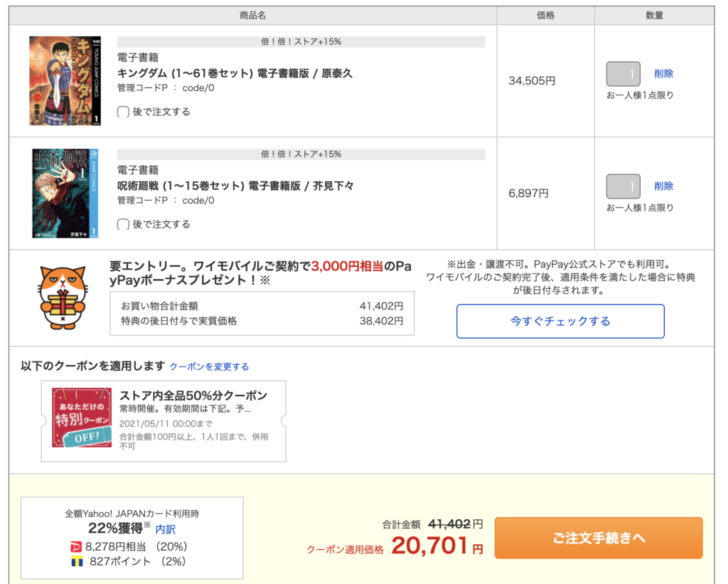Click the 今すぐチェックする button
Viewport: 728px width, 584px height.
point(560,321)
